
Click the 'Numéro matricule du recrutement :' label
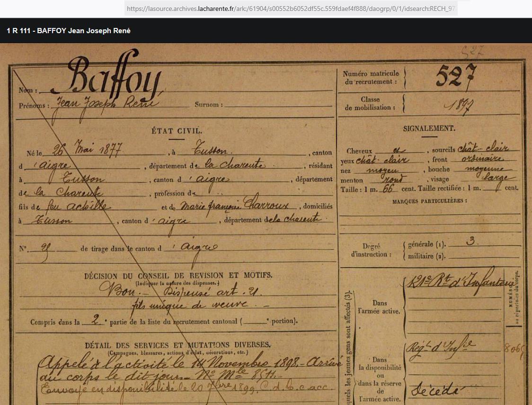click(x=371, y=78)
